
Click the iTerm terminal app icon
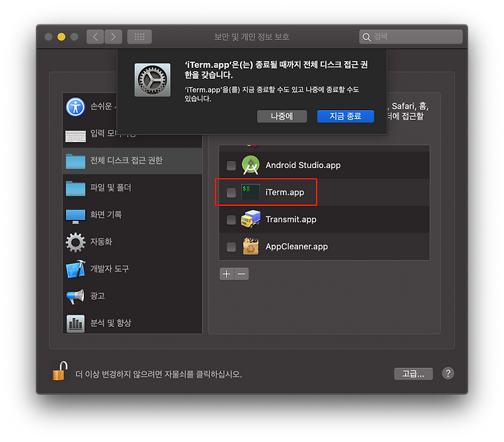(x=251, y=192)
